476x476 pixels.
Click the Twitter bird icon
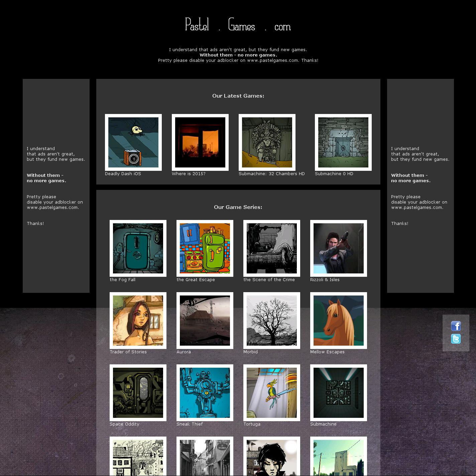(456, 339)
